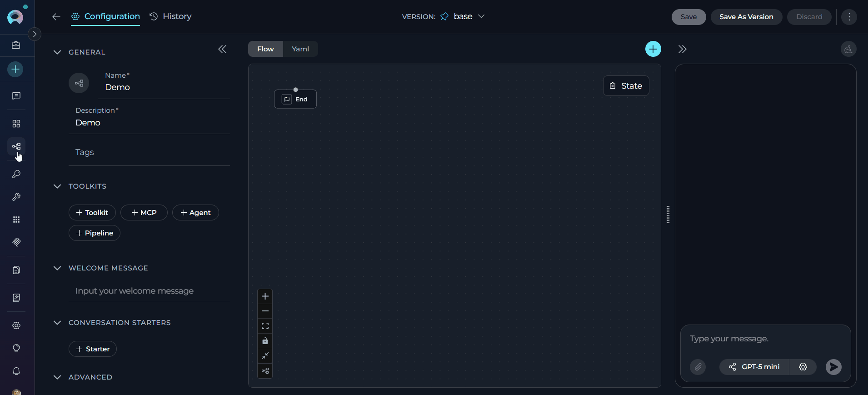Add a Pipeline
The height and width of the screenshot is (395, 868).
[95, 233]
